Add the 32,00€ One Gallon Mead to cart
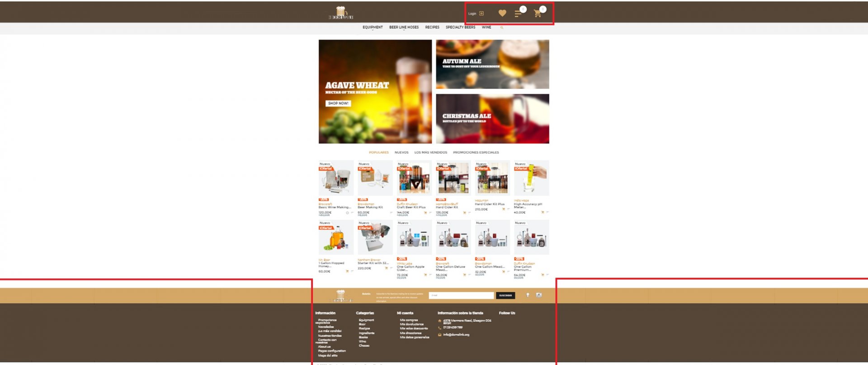 coord(503,272)
